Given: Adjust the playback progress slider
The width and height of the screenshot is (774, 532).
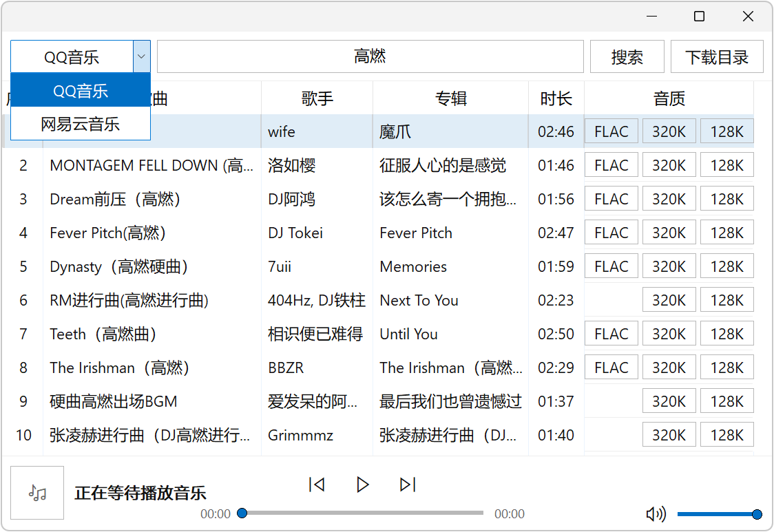Looking at the screenshot, I should (362, 513).
